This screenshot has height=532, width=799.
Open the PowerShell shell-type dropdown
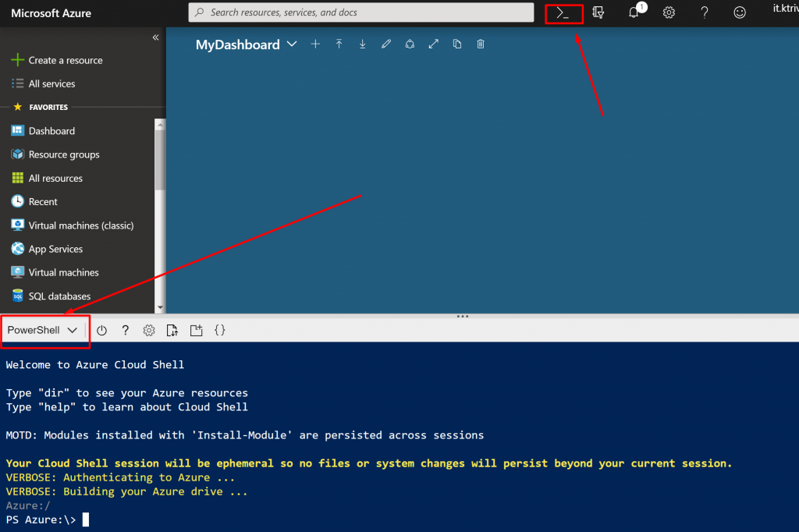42,330
